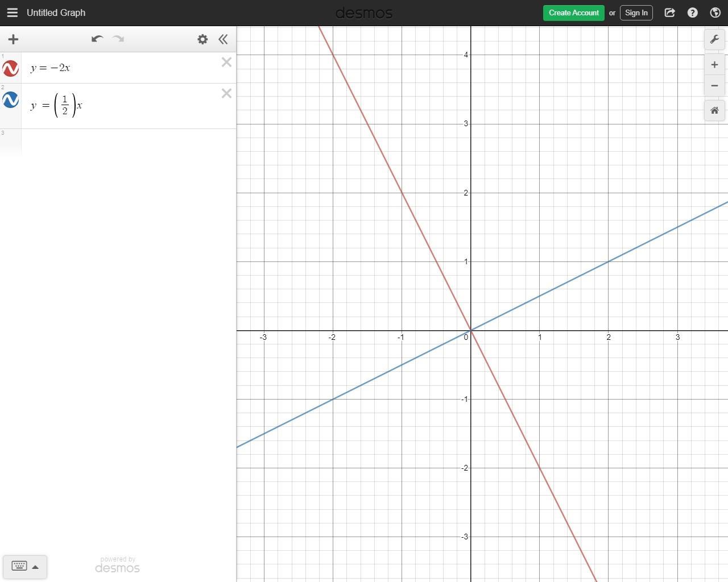Expand keypad with the up arrow
728x582 pixels.
coord(35,567)
